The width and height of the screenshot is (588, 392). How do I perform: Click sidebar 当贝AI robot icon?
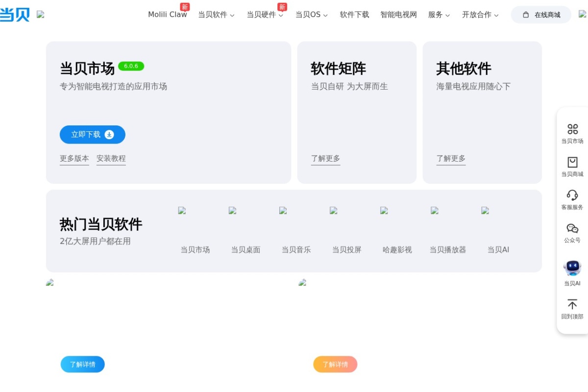pyautogui.click(x=572, y=268)
